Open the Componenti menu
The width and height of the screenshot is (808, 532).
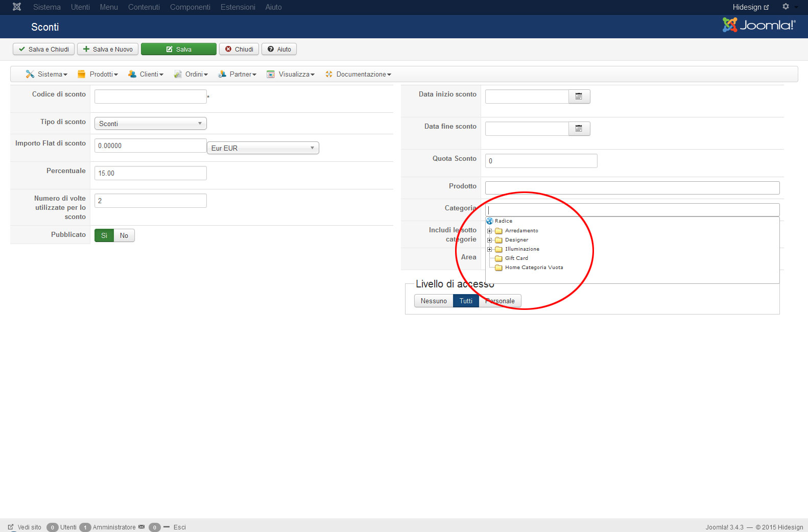pyautogui.click(x=190, y=7)
